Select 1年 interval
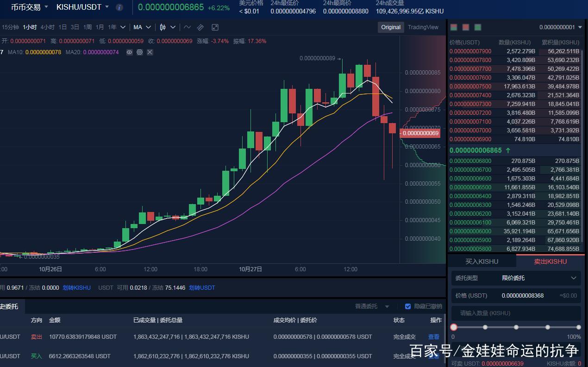The height and width of the screenshot is (367, 588). click(113, 27)
